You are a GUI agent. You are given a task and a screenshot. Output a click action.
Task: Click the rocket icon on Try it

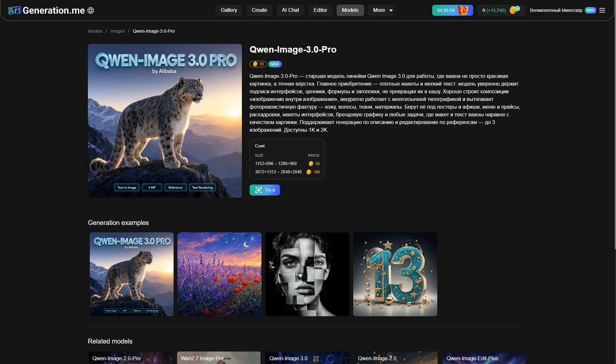(258, 190)
